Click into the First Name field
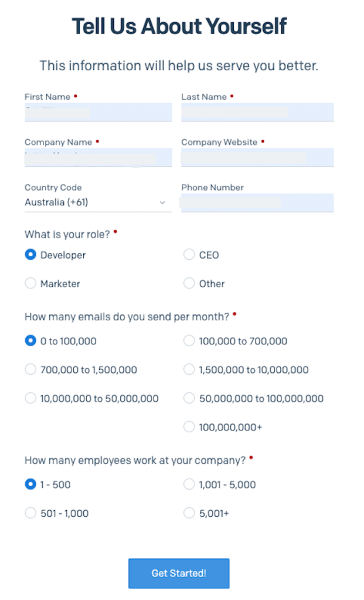This screenshot has width=364, height=600. 98,112
